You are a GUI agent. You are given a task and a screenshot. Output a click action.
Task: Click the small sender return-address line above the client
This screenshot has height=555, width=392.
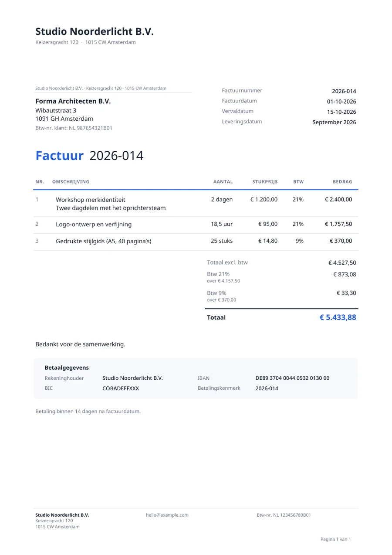point(101,88)
